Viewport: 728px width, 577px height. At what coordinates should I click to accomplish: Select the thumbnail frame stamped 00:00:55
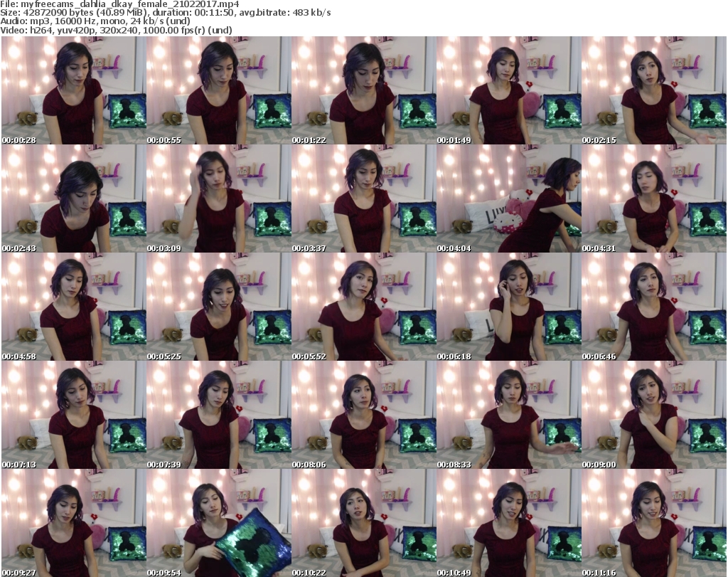(x=219, y=90)
